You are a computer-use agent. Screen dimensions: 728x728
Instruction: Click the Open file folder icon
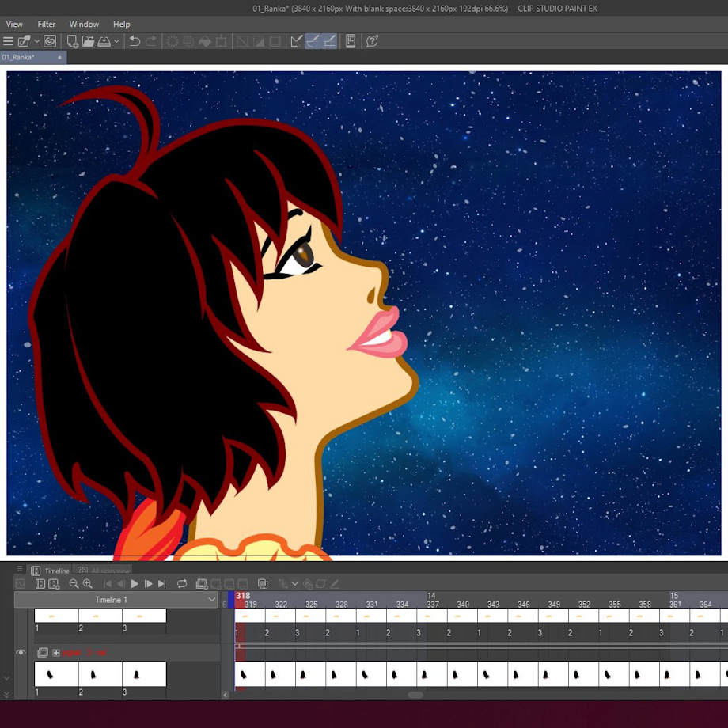click(88, 41)
